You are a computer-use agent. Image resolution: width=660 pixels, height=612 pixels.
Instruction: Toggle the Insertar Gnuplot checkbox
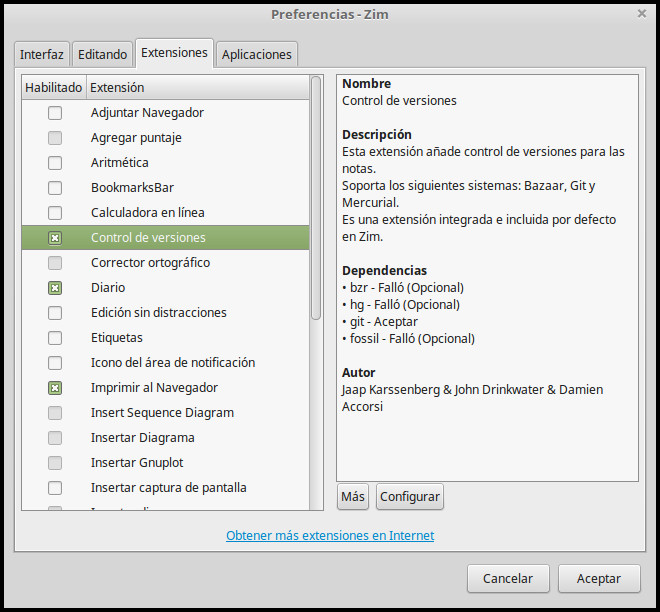(55, 463)
